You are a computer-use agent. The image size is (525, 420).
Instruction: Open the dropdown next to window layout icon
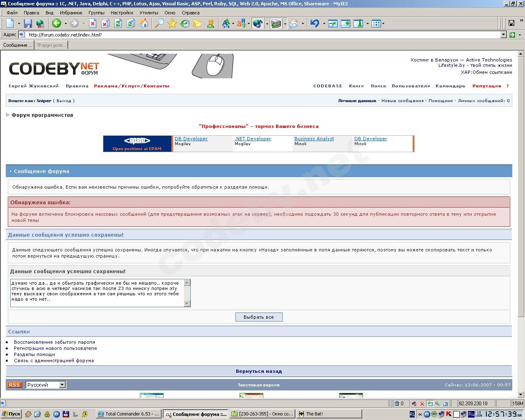[x=383, y=23]
